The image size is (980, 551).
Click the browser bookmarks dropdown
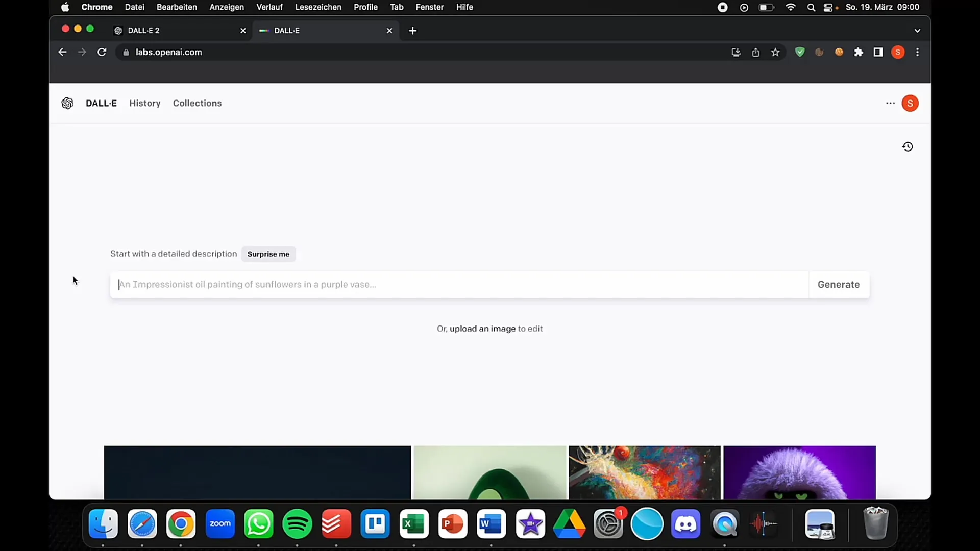click(x=917, y=30)
